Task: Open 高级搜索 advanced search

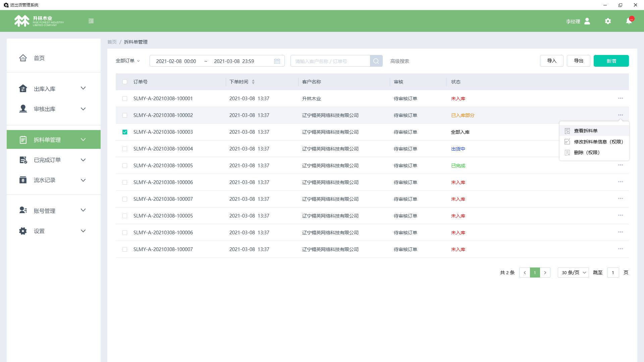Action: click(399, 61)
